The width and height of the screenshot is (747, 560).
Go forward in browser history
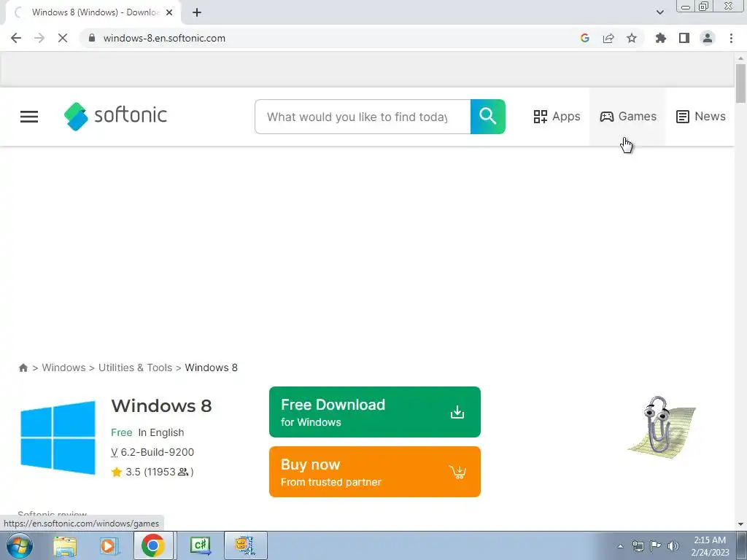(39, 38)
